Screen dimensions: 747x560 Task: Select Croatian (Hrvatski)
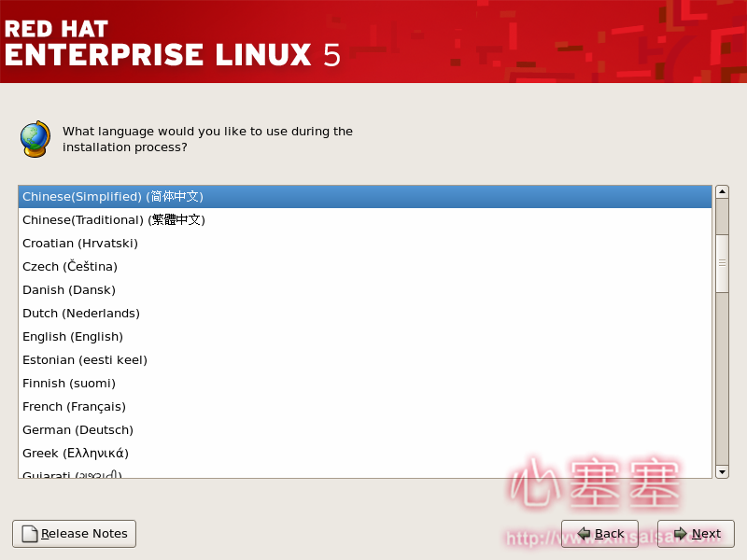tap(365, 244)
